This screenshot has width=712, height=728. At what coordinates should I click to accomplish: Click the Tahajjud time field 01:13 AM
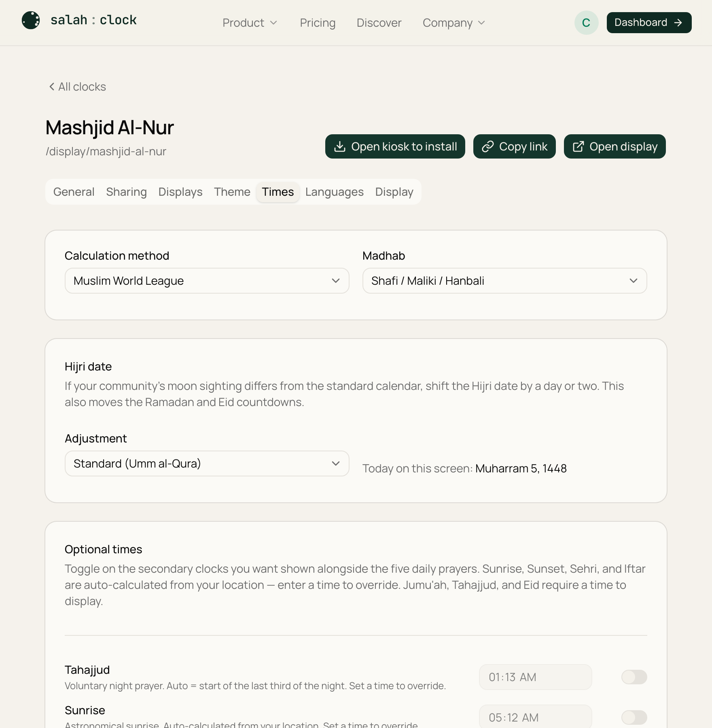(x=535, y=677)
